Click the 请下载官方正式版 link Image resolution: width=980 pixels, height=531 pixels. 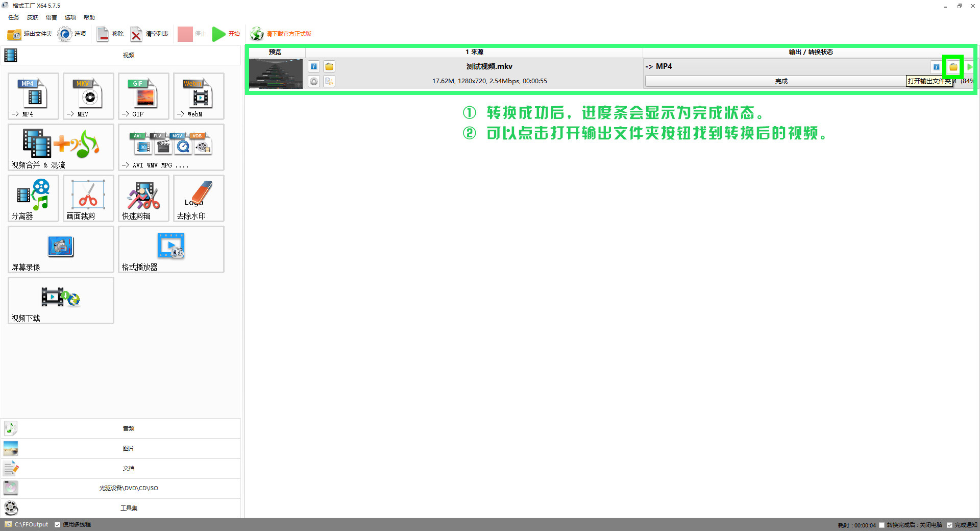(288, 34)
